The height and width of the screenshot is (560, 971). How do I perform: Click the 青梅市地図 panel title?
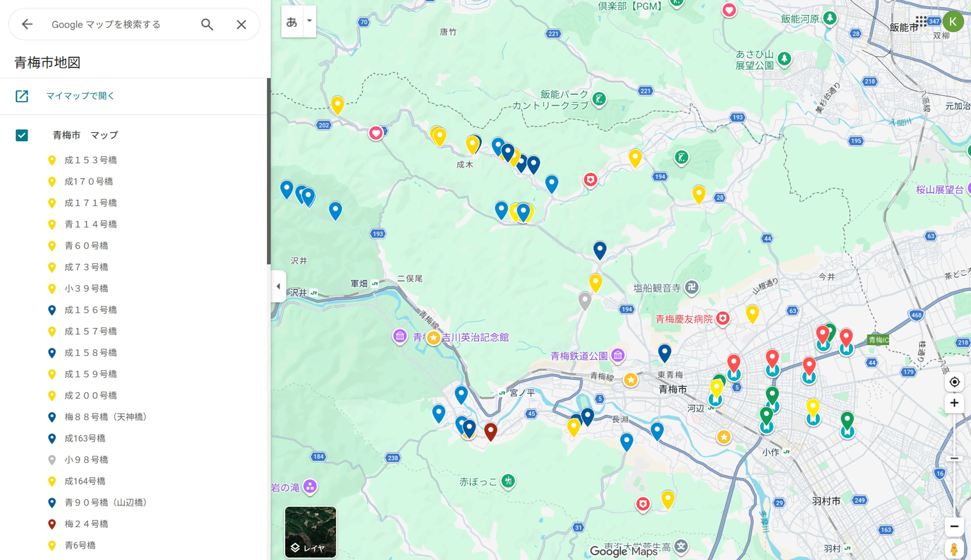(47, 62)
